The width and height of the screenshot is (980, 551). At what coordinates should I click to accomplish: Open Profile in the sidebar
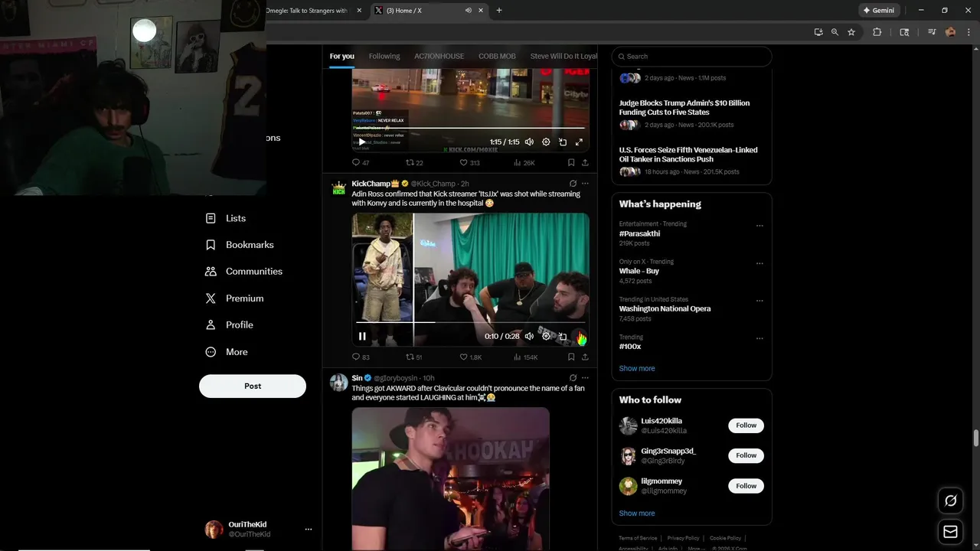tap(229, 325)
